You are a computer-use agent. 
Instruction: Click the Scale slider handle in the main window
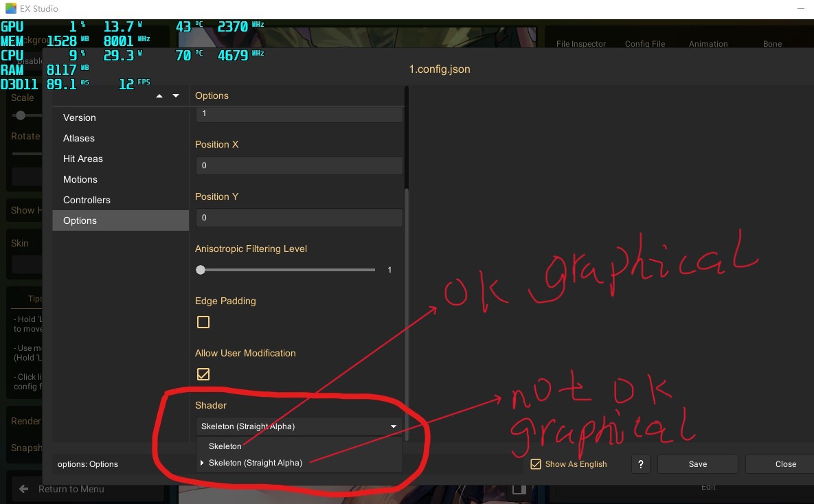[x=20, y=115]
